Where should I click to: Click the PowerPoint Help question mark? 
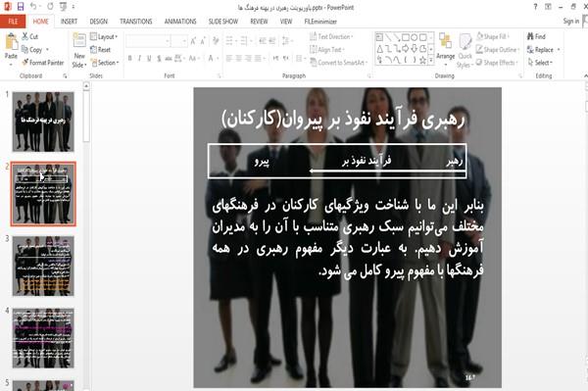pyautogui.click(x=535, y=7)
